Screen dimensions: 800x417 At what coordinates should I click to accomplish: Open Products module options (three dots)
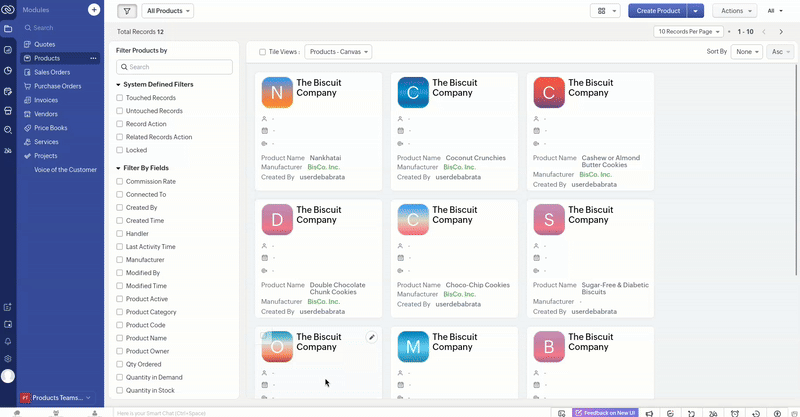point(94,59)
